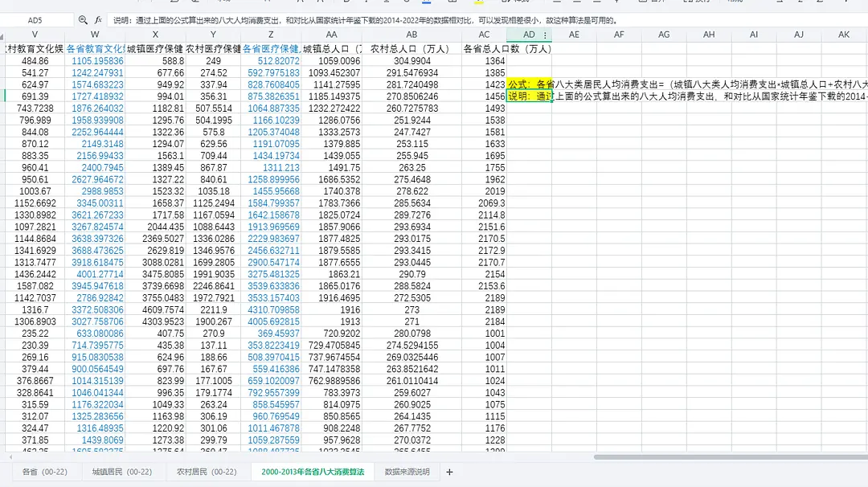Click cell with value 1228
This screenshot has height=487, width=868.
[x=485, y=440]
